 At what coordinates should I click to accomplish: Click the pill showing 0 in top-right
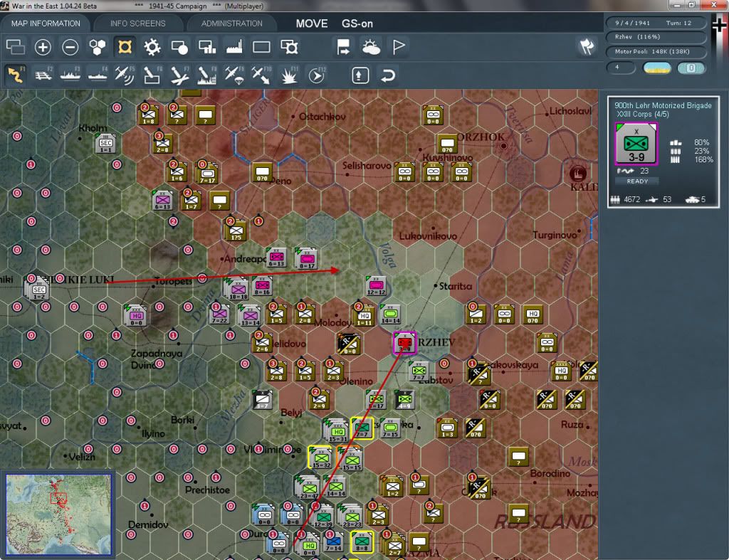pyautogui.click(x=691, y=68)
